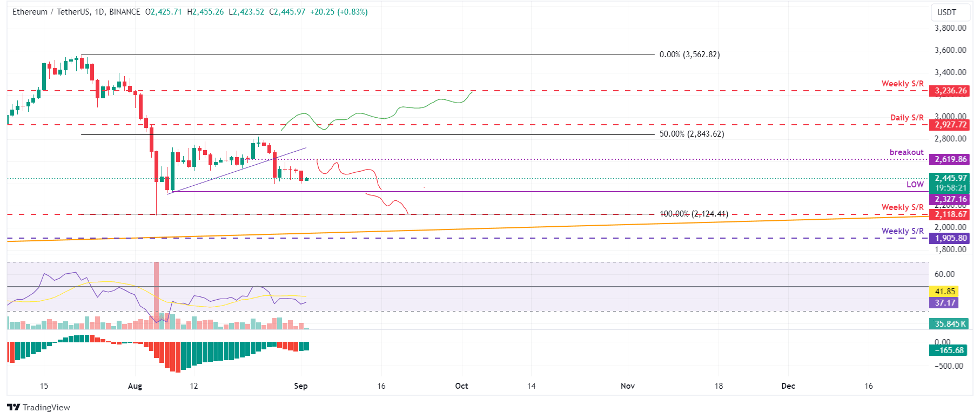
Task: Click the RSI 60.00 axis label
Action: [x=945, y=274]
